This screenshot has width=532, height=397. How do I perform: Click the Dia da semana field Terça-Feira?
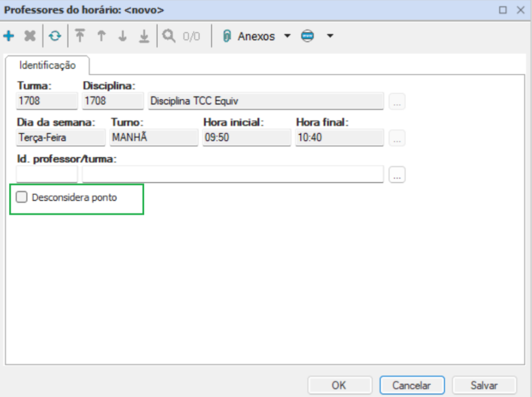[61, 137]
